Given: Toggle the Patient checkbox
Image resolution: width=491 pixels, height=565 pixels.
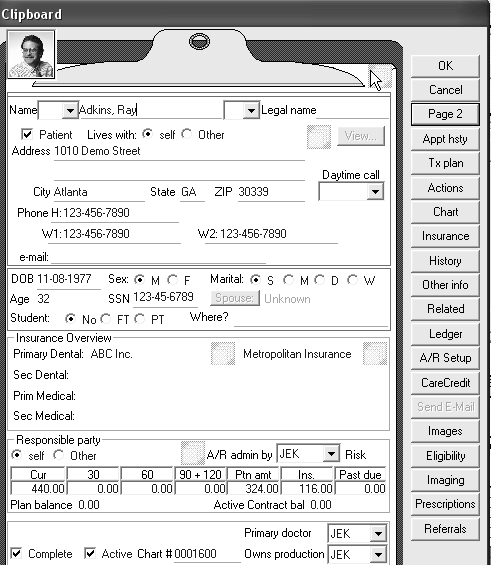Looking at the screenshot, I should (x=27, y=135).
